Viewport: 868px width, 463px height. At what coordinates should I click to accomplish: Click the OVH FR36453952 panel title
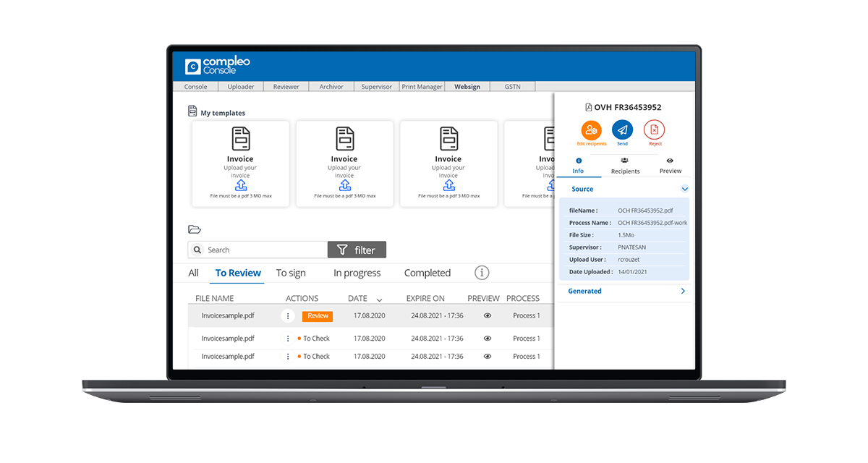pos(627,107)
